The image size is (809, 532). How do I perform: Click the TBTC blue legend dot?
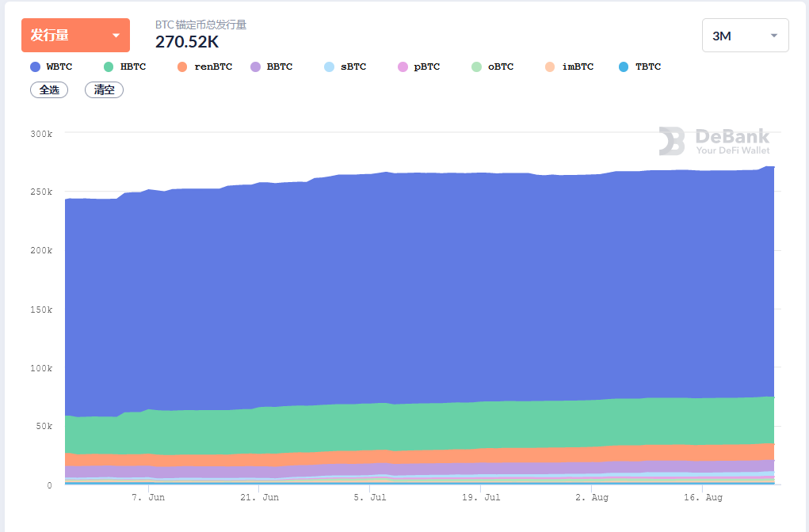[624, 67]
